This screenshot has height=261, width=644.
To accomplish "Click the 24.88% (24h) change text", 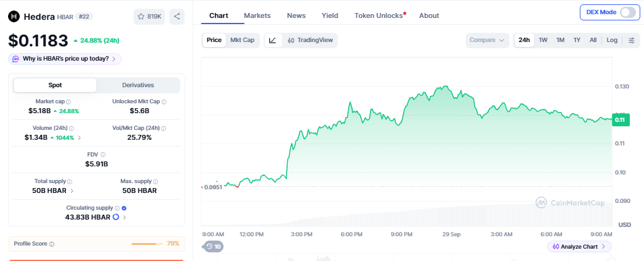I will pyautogui.click(x=100, y=40).
